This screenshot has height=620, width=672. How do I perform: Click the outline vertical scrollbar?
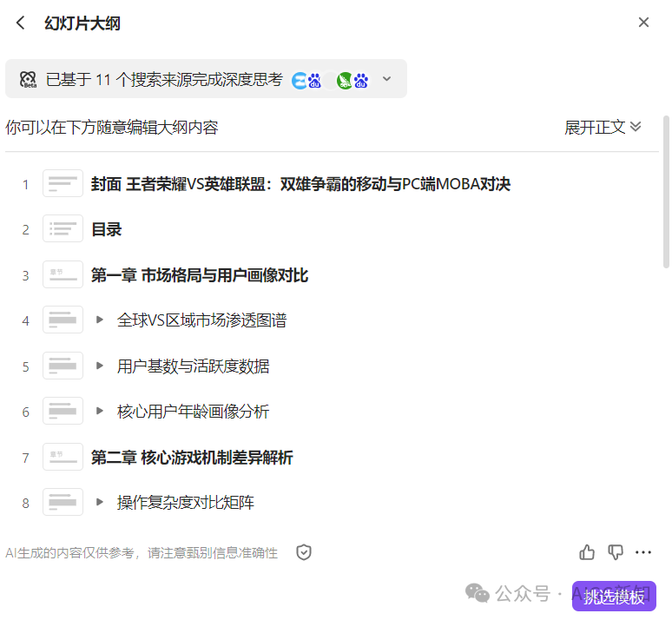click(x=666, y=192)
